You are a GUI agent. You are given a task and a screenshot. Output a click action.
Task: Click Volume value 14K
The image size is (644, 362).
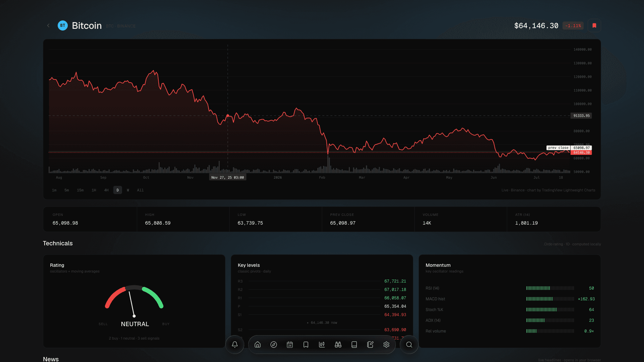[427, 223]
